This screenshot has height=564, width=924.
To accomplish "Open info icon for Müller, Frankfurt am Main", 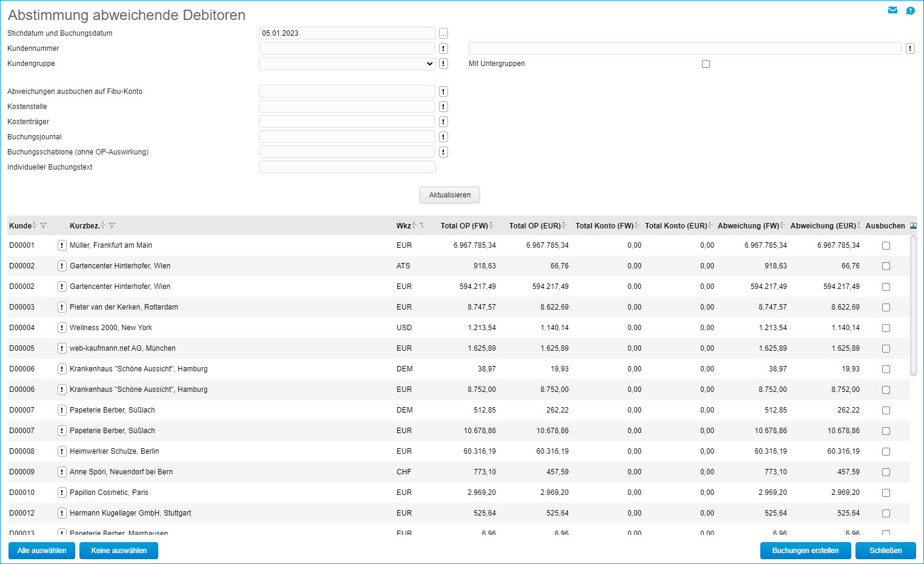I will click(62, 245).
